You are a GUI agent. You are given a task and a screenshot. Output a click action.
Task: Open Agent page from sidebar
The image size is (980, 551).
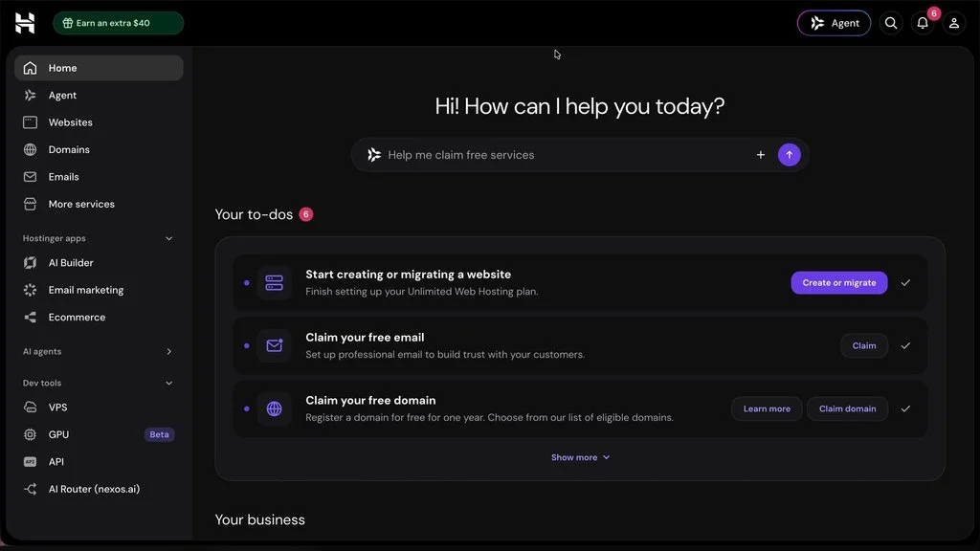99,95
